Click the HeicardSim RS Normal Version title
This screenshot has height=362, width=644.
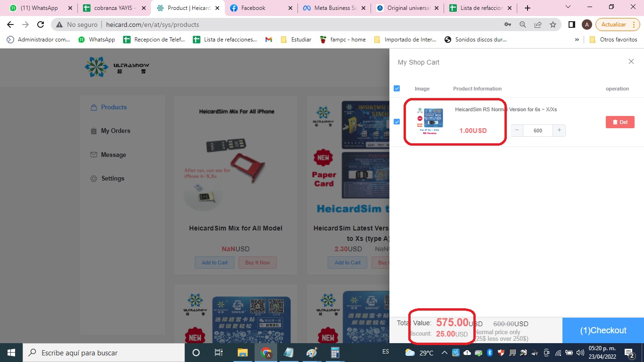coord(506,109)
